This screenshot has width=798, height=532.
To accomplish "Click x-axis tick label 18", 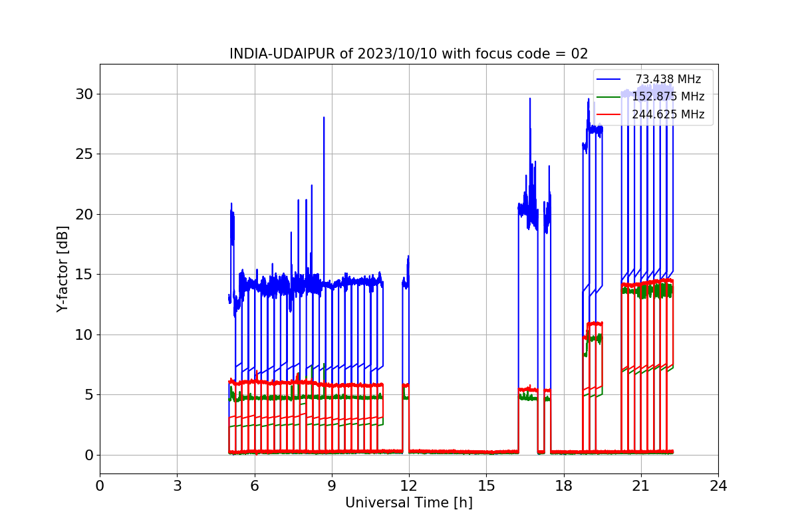I will [x=564, y=485].
